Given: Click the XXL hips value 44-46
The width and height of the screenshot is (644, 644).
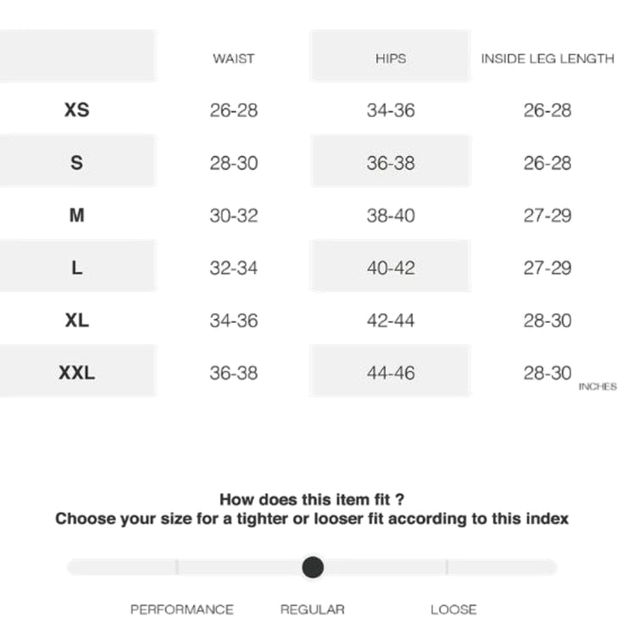Looking at the screenshot, I should click(391, 373).
